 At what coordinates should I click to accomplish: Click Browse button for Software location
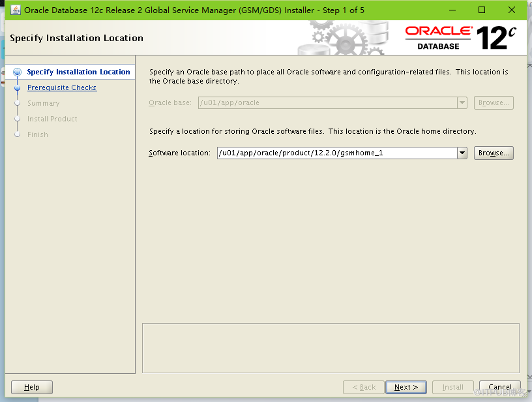coord(494,153)
